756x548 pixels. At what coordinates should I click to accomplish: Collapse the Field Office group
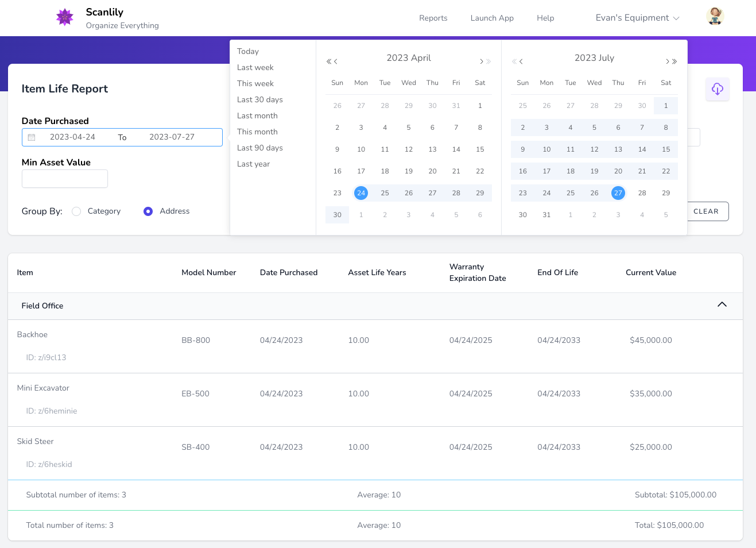(x=722, y=304)
